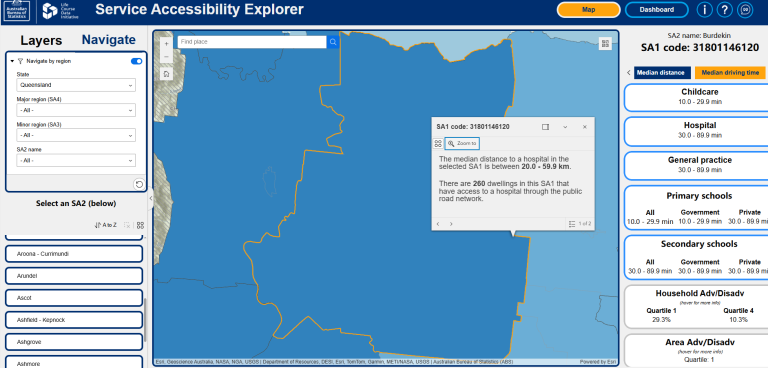Click the search magnifier button on map
The image size is (768, 368).
click(x=333, y=42)
